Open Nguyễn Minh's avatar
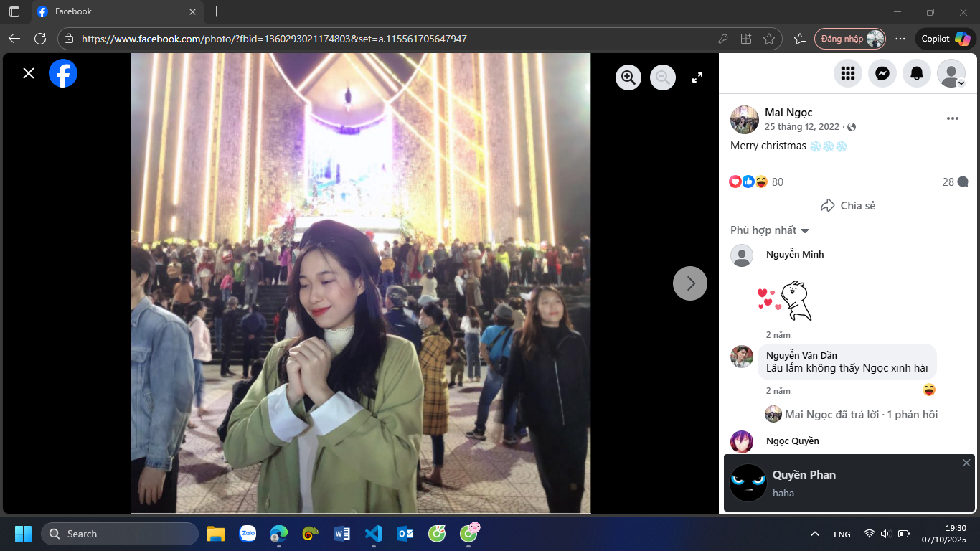The image size is (980, 551). [x=742, y=255]
